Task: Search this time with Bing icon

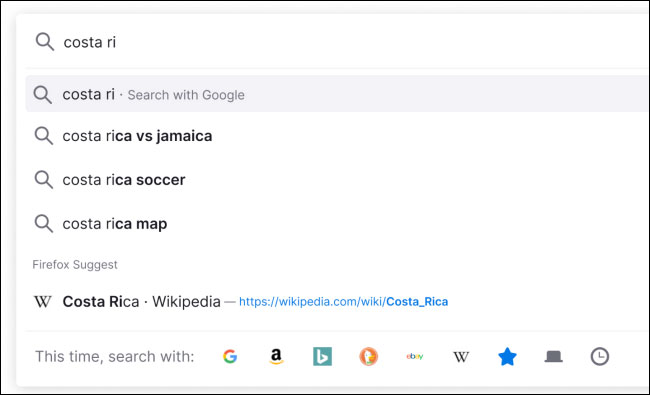Action: [323, 356]
